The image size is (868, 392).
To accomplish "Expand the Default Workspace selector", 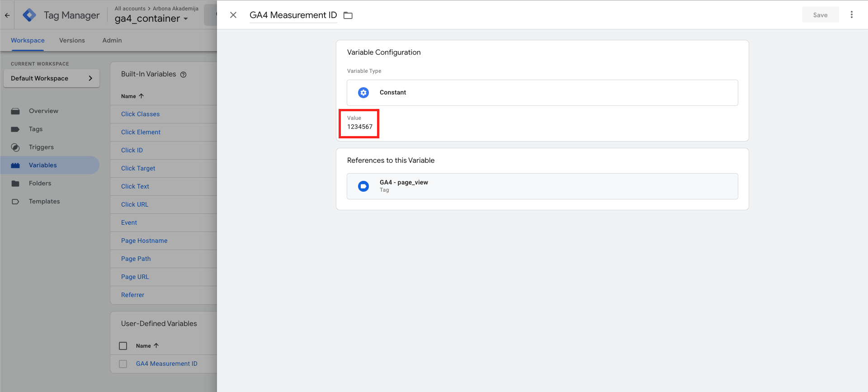I will 52,78.
